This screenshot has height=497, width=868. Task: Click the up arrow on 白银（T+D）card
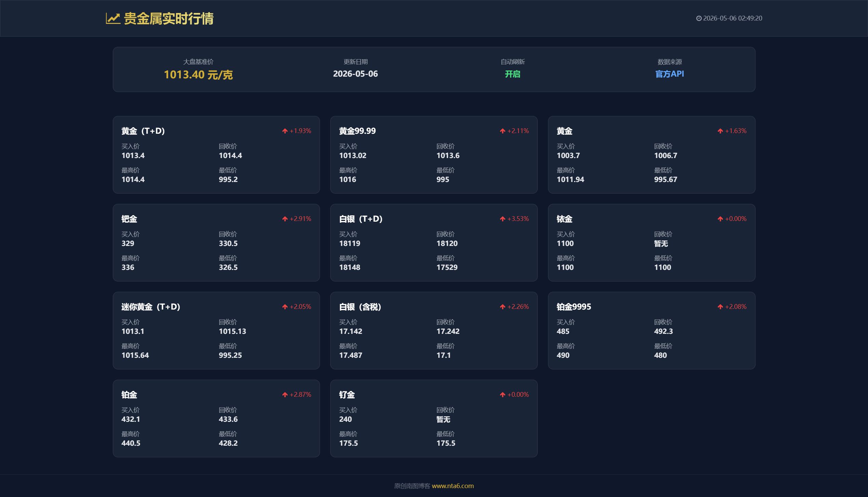pyautogui.click(x=503, y=219)
